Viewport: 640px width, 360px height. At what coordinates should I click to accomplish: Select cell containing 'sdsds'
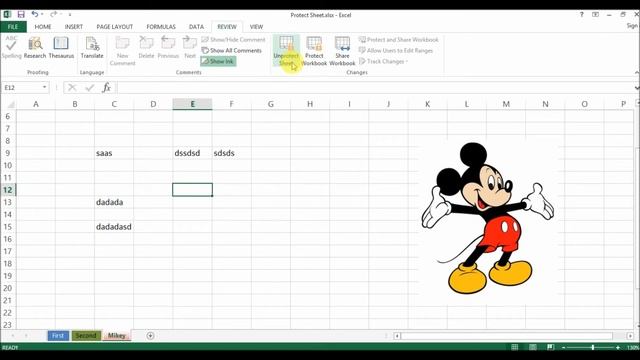[x=231, y=153]
